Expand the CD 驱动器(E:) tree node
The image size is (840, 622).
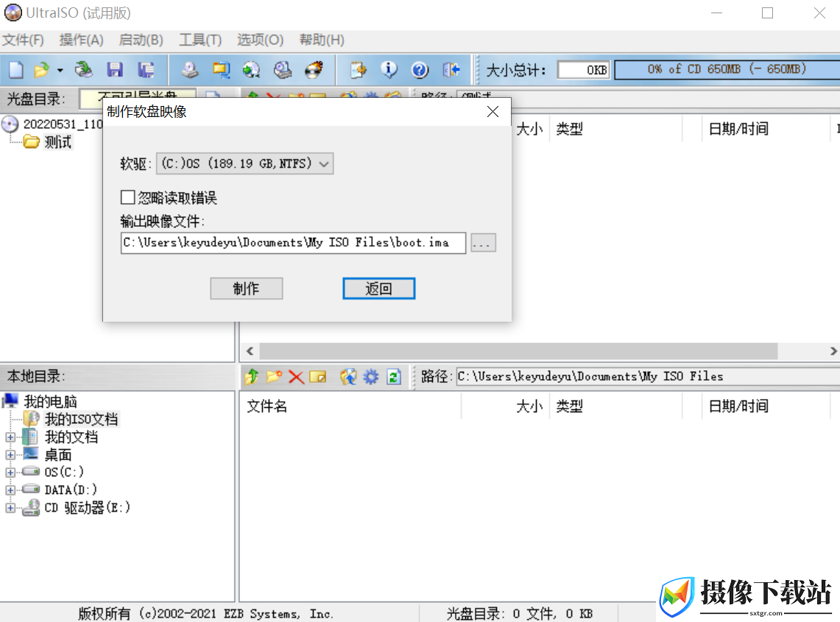click(x=10, y=508)
